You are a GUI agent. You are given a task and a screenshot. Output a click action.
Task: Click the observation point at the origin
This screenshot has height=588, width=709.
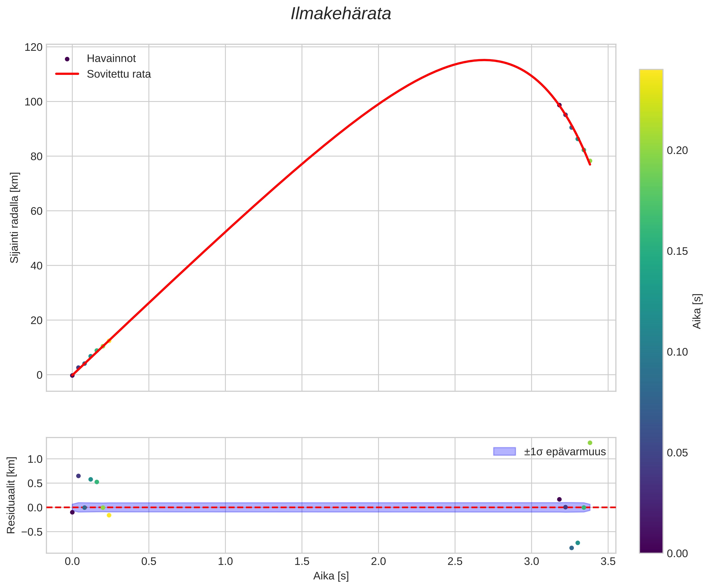click(x=72, y=375)
